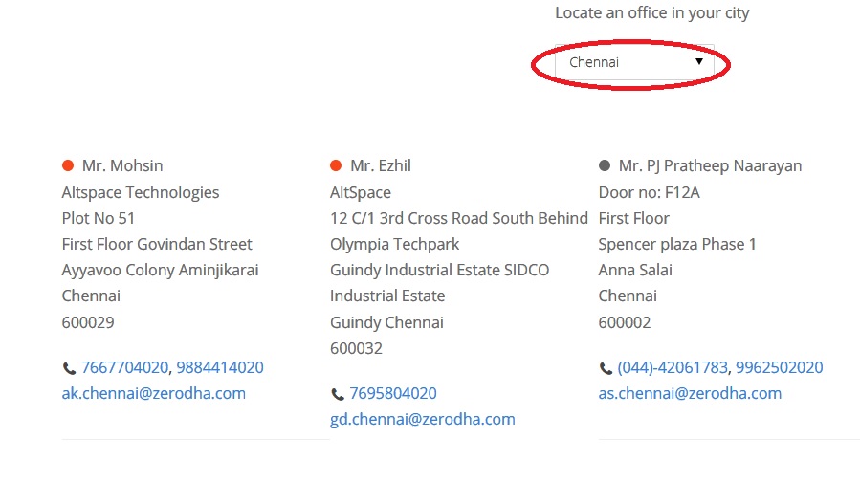
Task: Click pincode 600002
Action: (x=625, y=322)
